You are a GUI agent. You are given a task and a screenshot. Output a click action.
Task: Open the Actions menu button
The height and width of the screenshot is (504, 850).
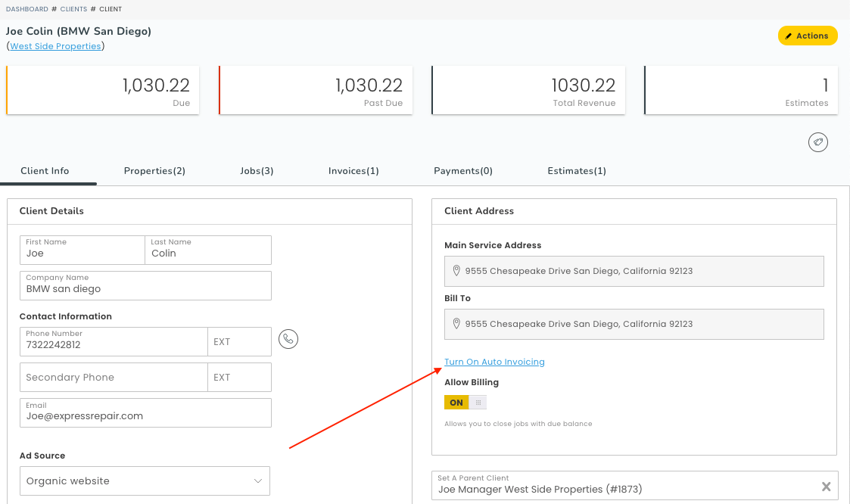click(807, 36)
